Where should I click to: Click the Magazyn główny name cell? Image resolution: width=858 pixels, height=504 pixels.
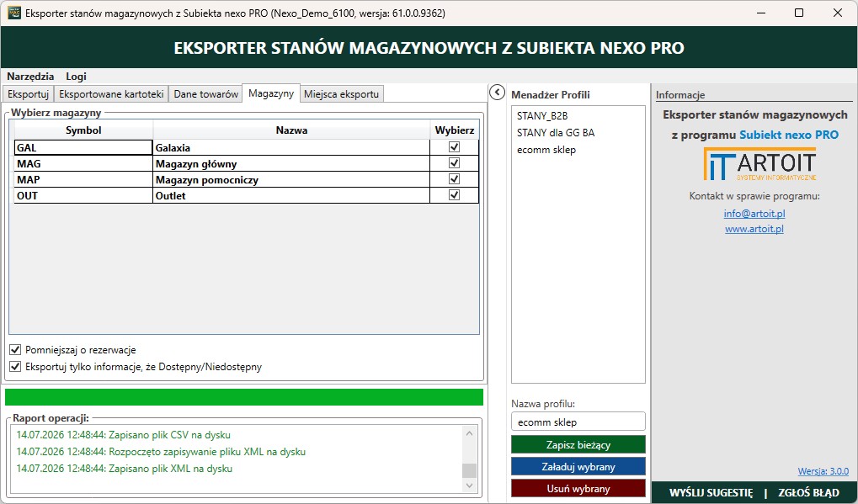click(x=291, y=163)
